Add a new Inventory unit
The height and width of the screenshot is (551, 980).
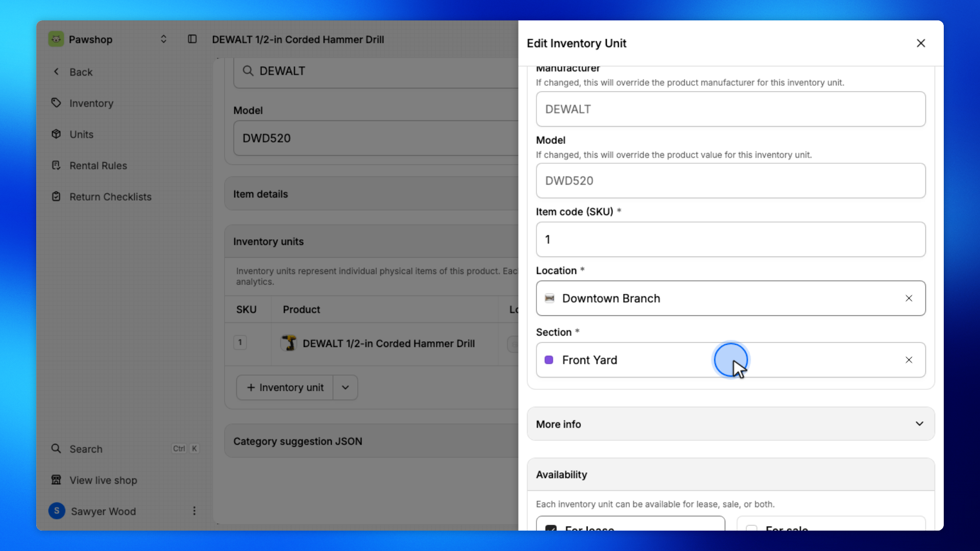coord(285,388)
